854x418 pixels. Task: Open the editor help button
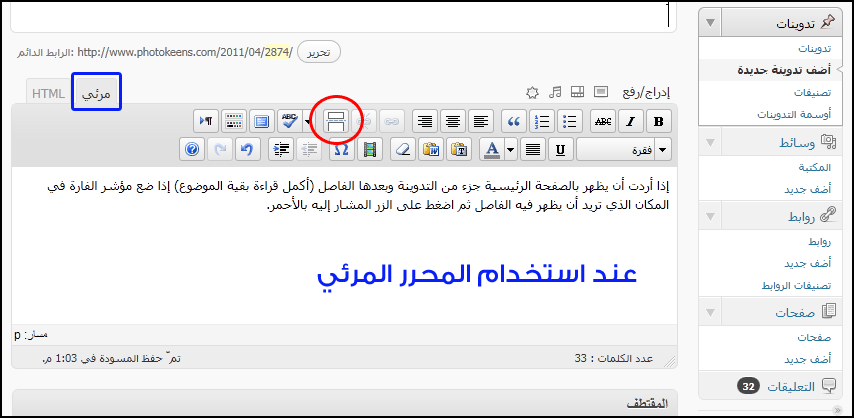coord(192,149)
